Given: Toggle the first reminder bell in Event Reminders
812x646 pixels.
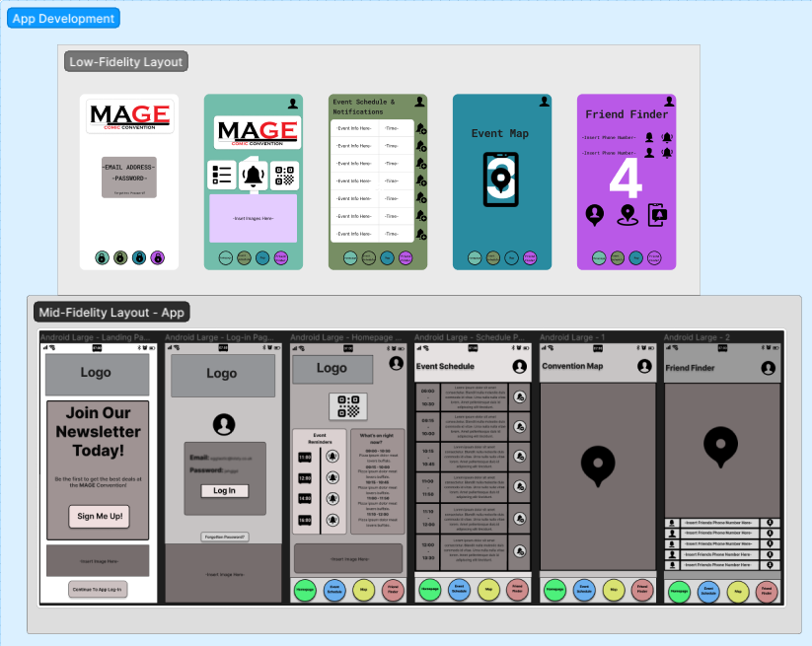Looking at the screenshot, I should tap(332, 457).
